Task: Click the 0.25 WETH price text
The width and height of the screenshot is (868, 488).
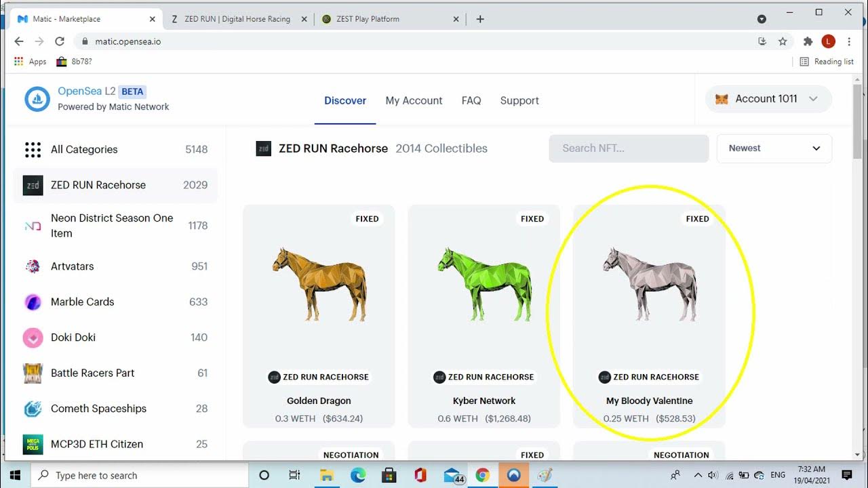Action: tap(626, 419)
